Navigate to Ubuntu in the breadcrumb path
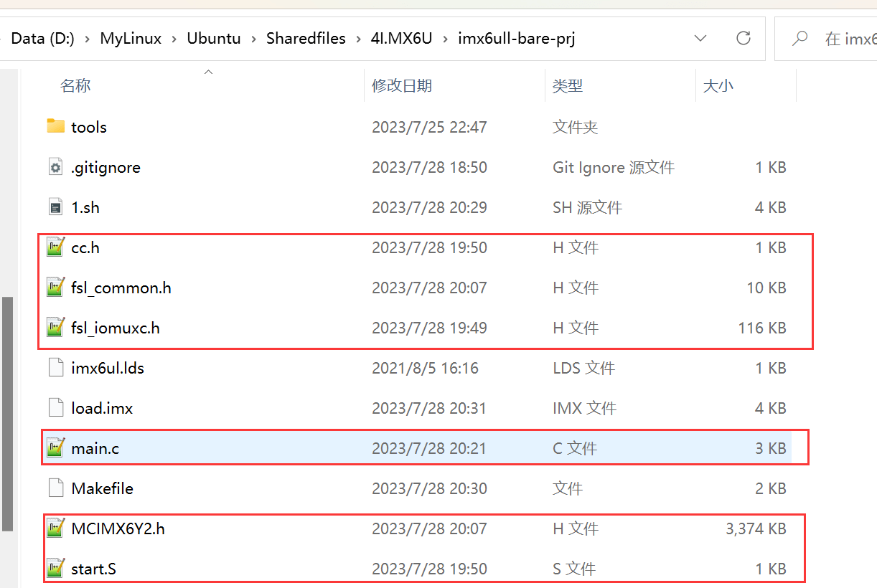The height and width of the screenshot is (588, 877). click(214, 38)
